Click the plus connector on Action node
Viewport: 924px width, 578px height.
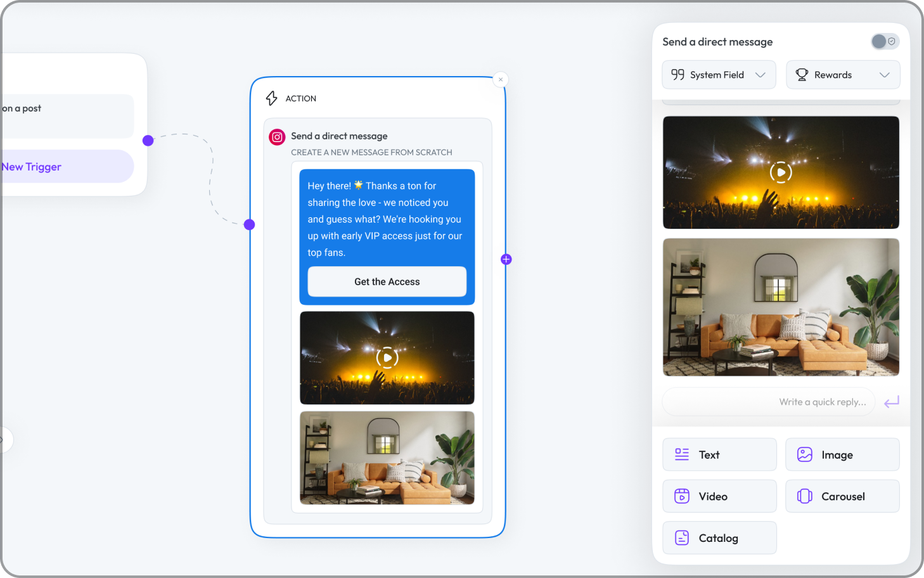point(506,259)
